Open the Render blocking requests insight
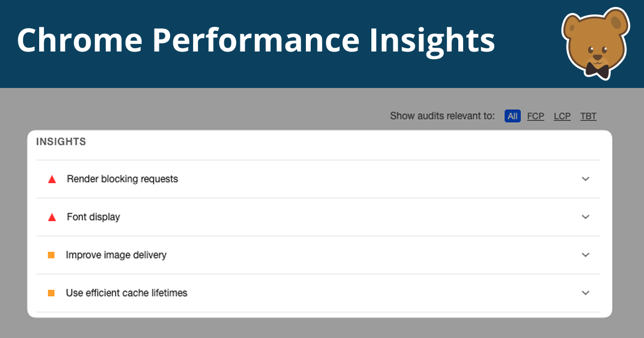The image size is (644, 338). click(x=122, y=179)
